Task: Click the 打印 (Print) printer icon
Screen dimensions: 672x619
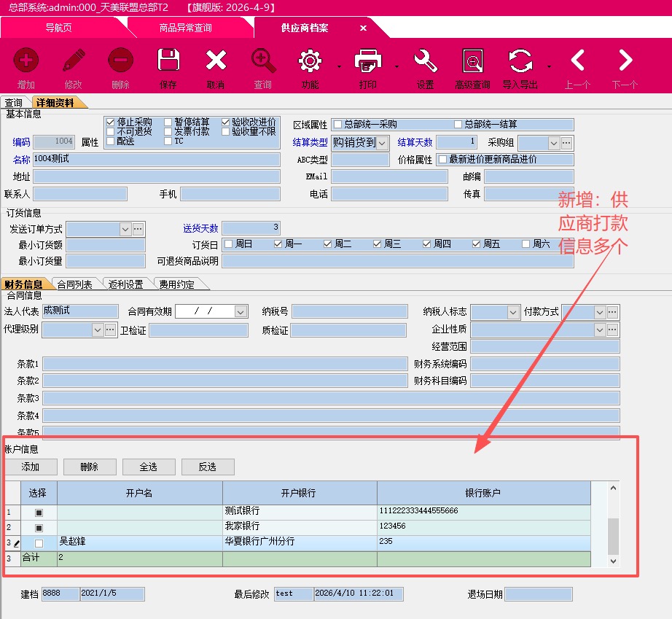Action: (x=367, y=61)
